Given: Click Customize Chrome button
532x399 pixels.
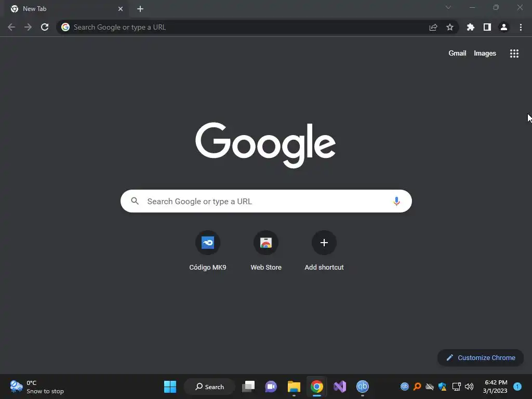Looking at the screenshot, I should (481, 357).
